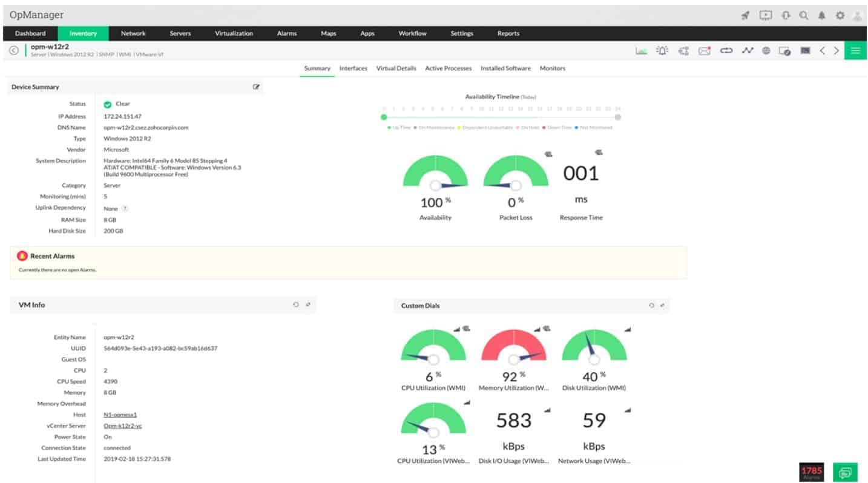Image resolution: width=868 pixels, height=483 pixels.
Task: Open the Virtualization menu
Action: (234, 33)
